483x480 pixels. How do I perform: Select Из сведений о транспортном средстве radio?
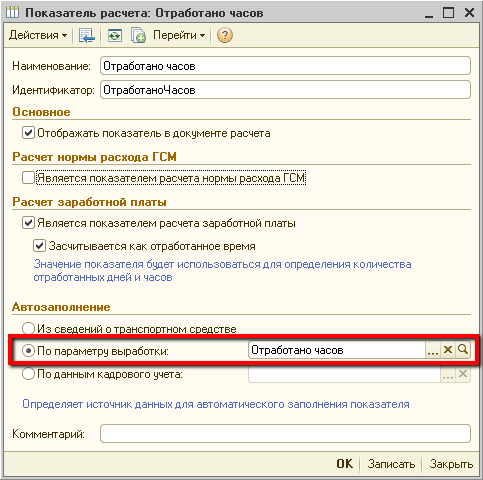[x=28, y=328]
